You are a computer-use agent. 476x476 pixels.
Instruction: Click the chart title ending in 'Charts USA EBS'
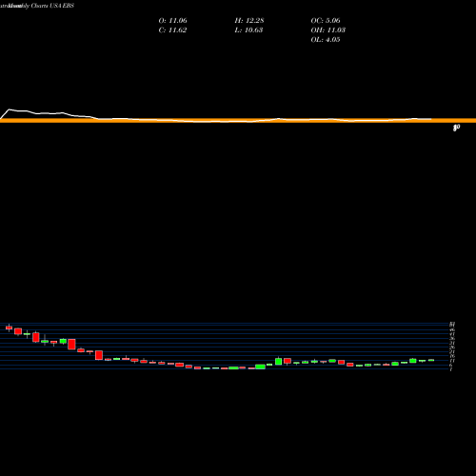pyautogui.click(x=37, y=6)
